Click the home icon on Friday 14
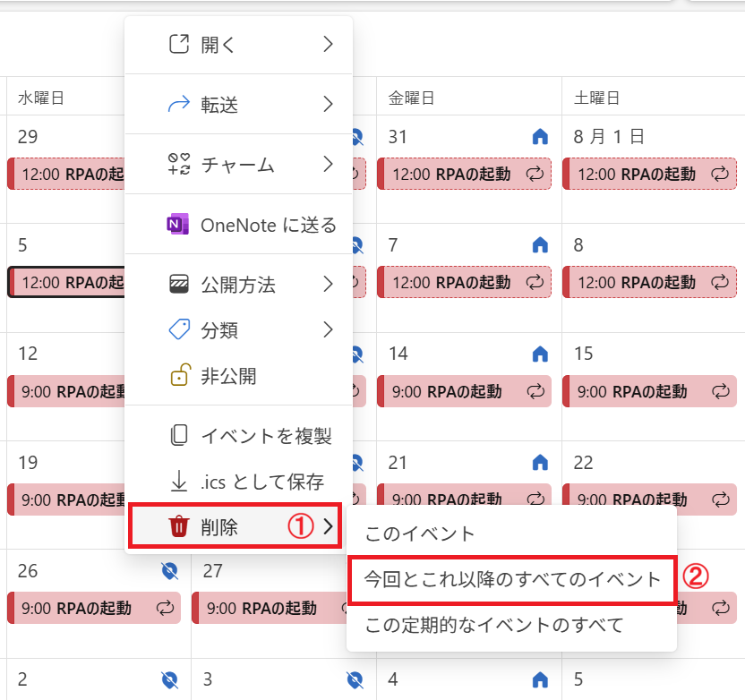745x700 pixels. coord(540,354)
